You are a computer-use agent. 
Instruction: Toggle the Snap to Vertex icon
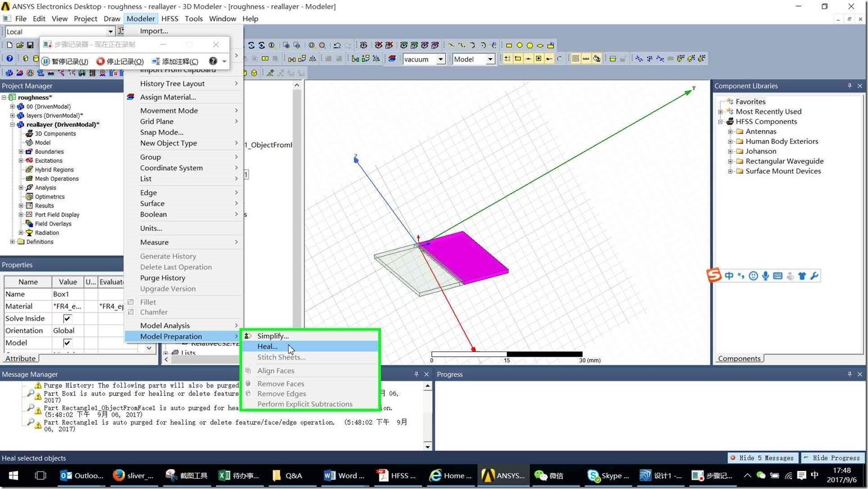517,59
